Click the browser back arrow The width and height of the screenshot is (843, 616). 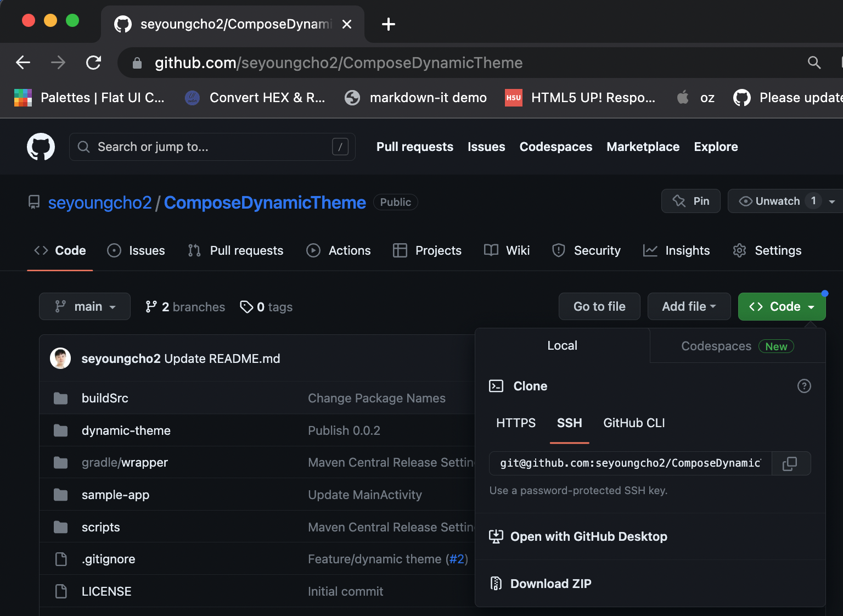coord(23,63)
